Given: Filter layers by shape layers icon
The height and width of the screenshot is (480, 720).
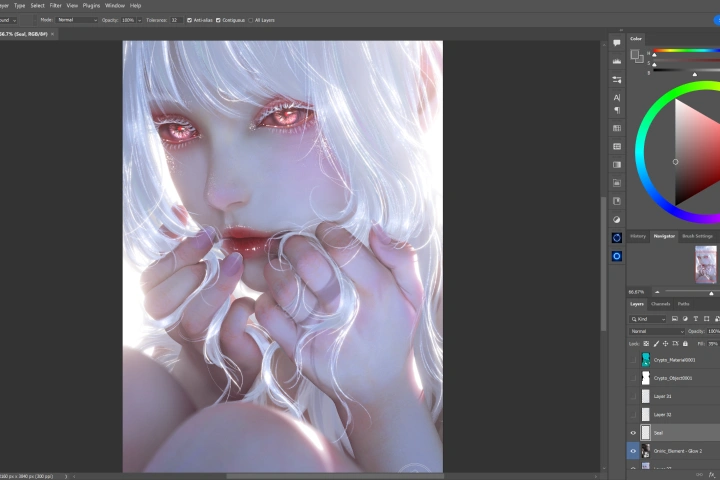Looking at the screenshot, I should (x=706, y=319).
